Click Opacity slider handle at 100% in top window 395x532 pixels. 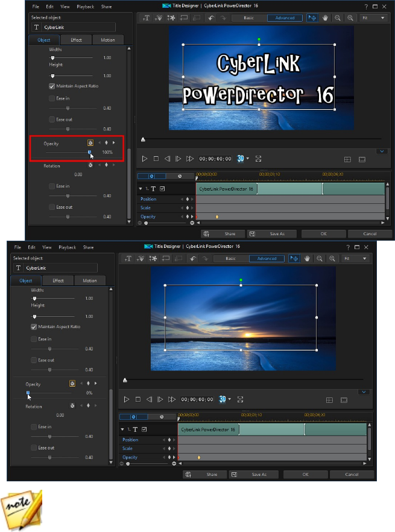[x=90, y=153]
